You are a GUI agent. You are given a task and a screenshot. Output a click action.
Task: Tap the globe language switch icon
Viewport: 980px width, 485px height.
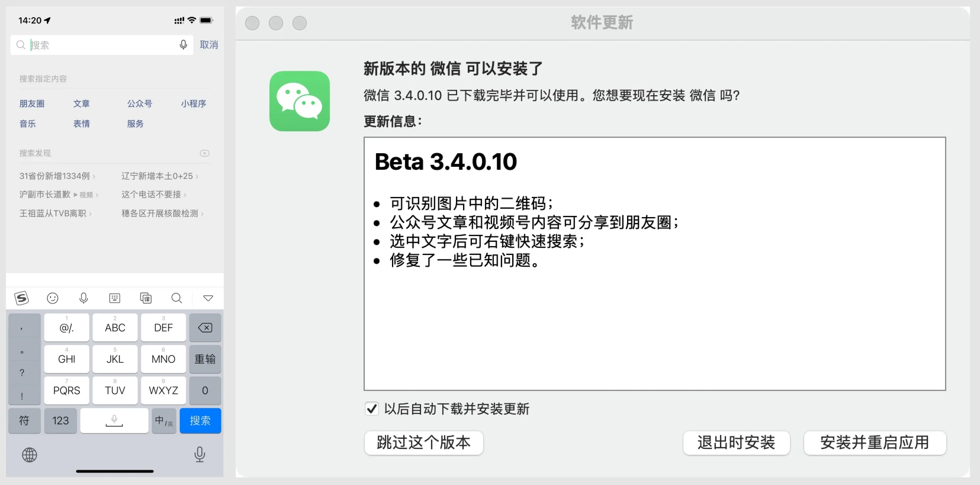[29, 455]
